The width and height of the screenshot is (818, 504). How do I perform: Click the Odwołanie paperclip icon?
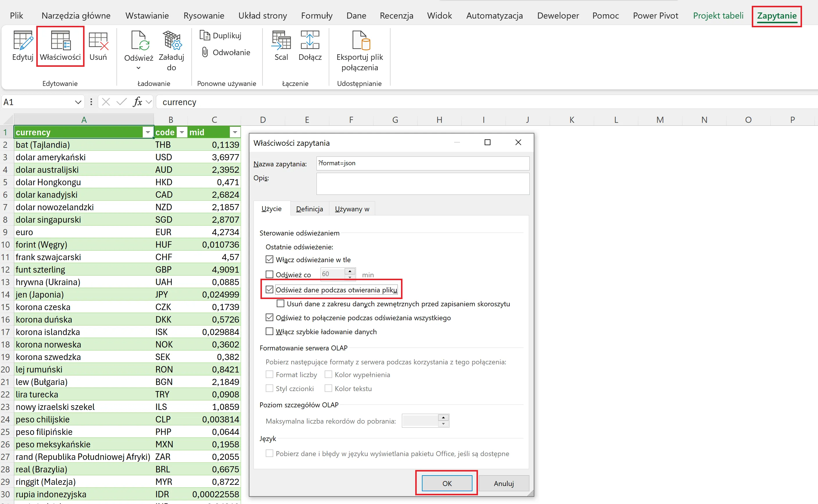[x=205, y=52]
